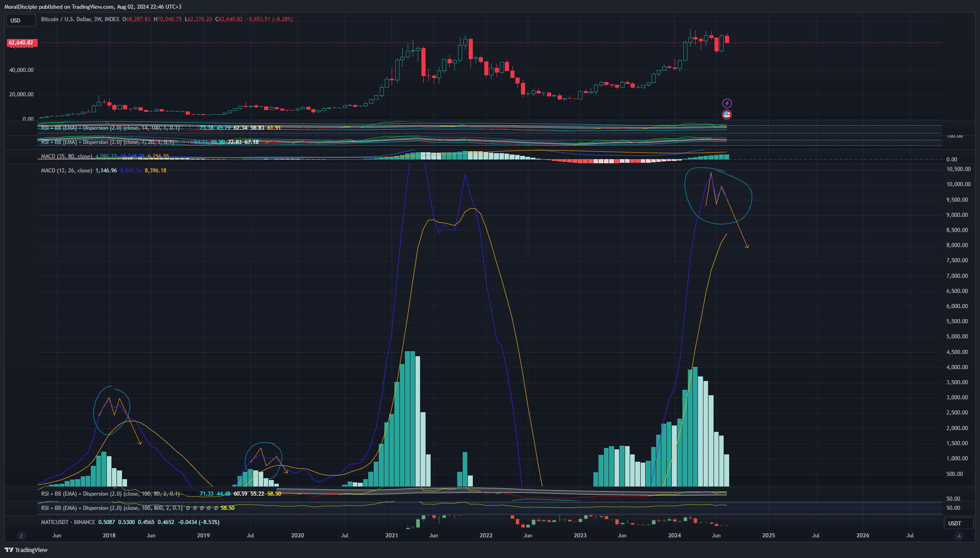Click the O68,287.83 open price value
Viewport: 980px width, 558px height.
136,19
